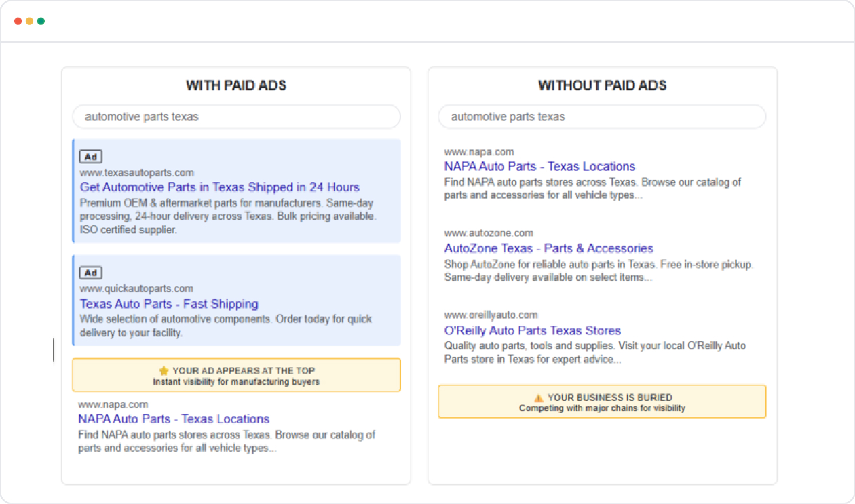Click the yellow traffic light dot
855x504 pixels.
(28, 20)
